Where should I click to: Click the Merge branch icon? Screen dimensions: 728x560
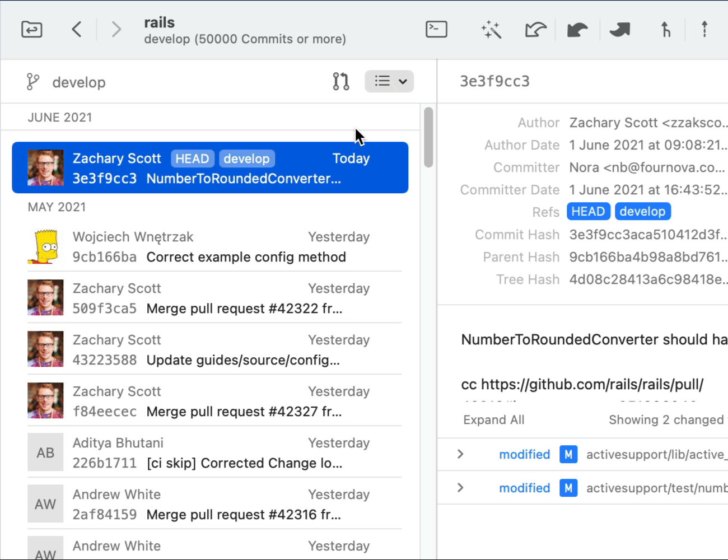click(665, 29)
